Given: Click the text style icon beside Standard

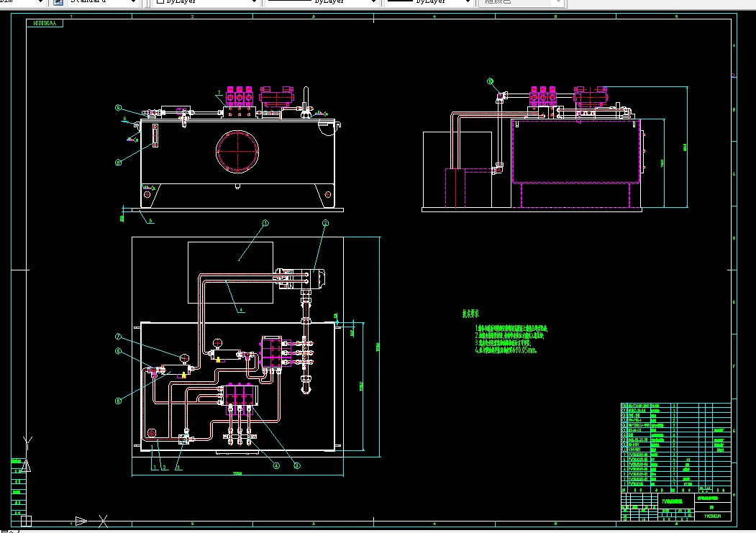Looking at the screenshot, I should (58, 2).
